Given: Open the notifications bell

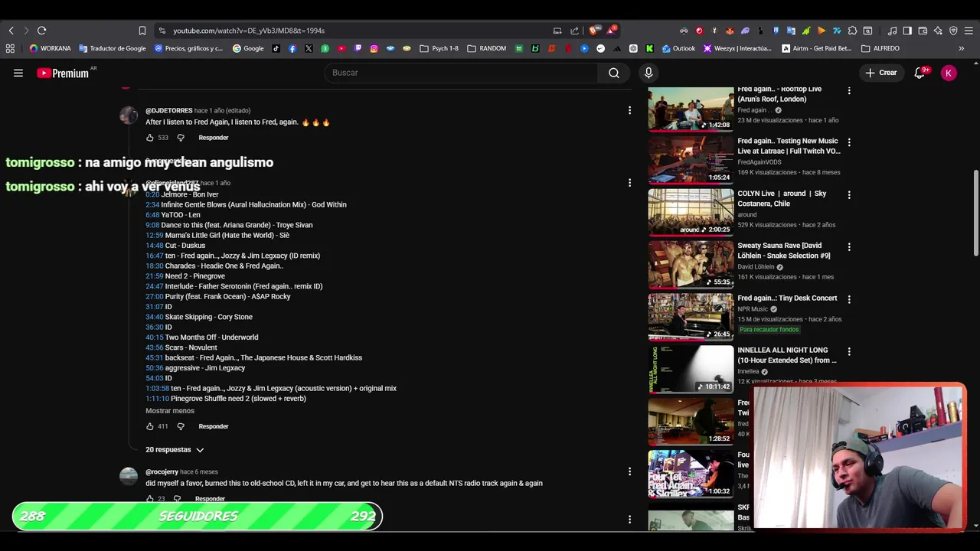Looking at the screenshot, I should [x=920, y=73].
